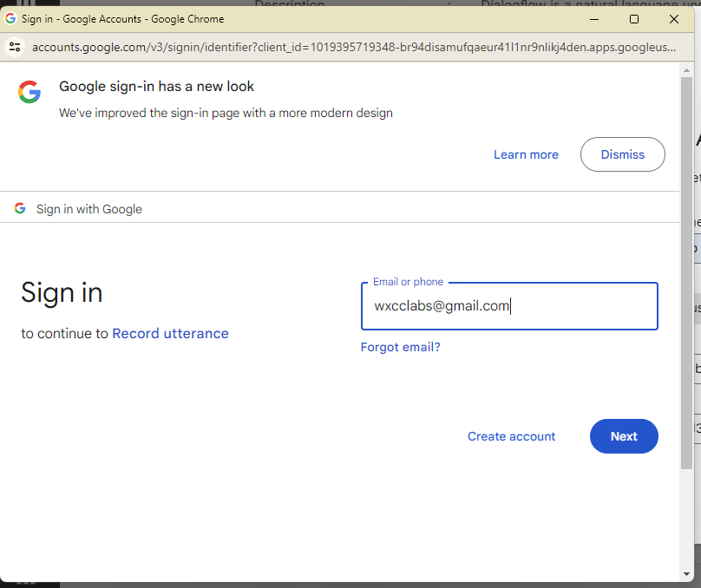Click the scrollbar up arrow
Screen dimensions: 701x588
click(x=686, y=70)
